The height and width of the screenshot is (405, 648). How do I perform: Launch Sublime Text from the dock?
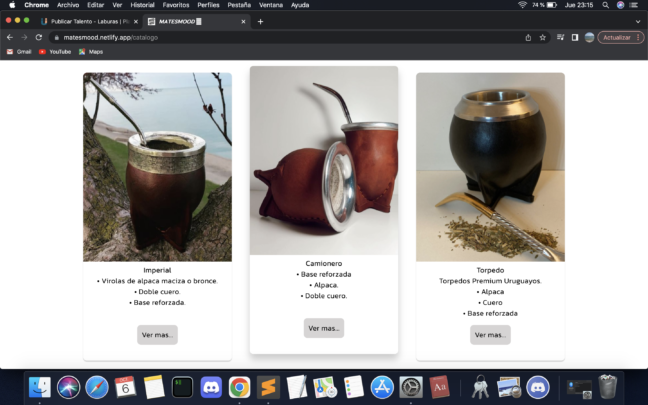click(x=268, y=387)
